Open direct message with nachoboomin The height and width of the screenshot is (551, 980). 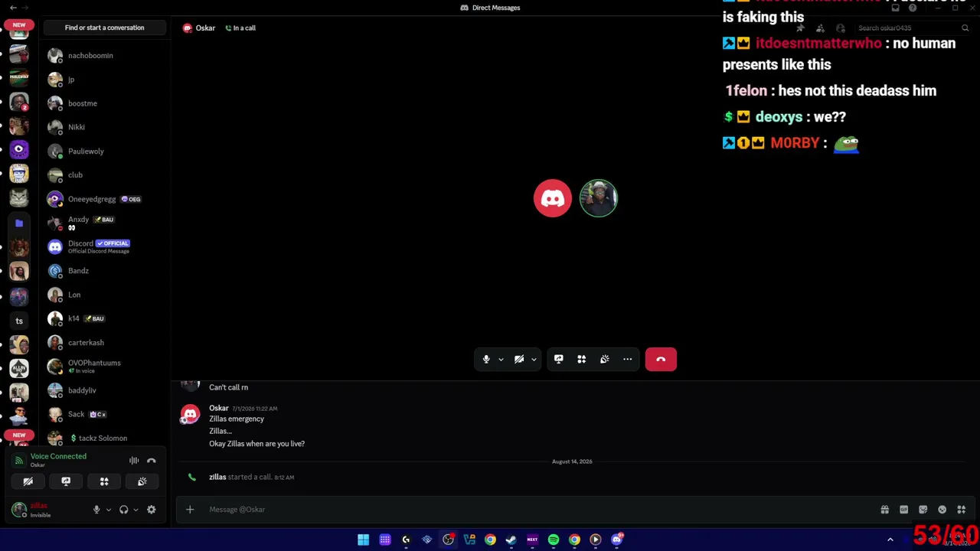[104, 55]
